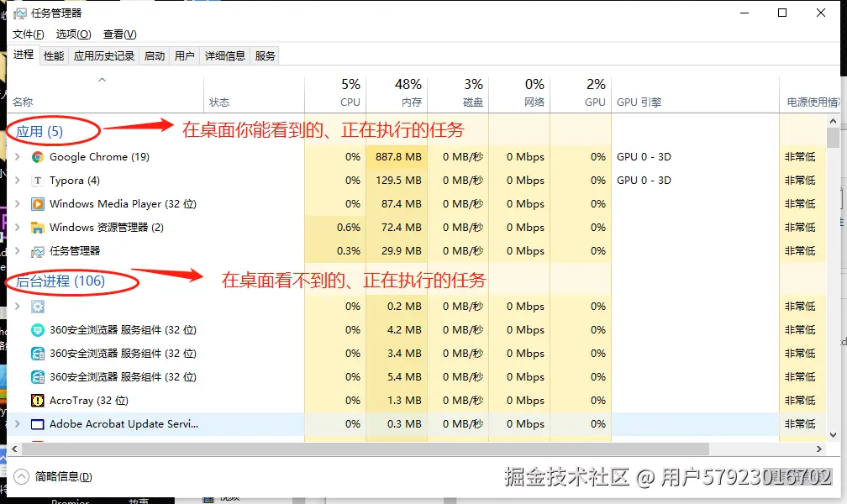Switch to the 用户 tab

(x=184, y=55)
